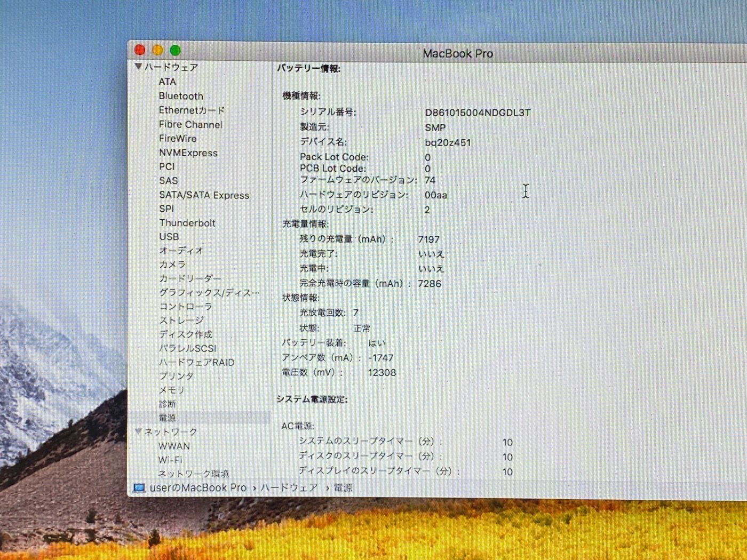Collapse the ハードウェア section triangle

(x=138, y=67)
